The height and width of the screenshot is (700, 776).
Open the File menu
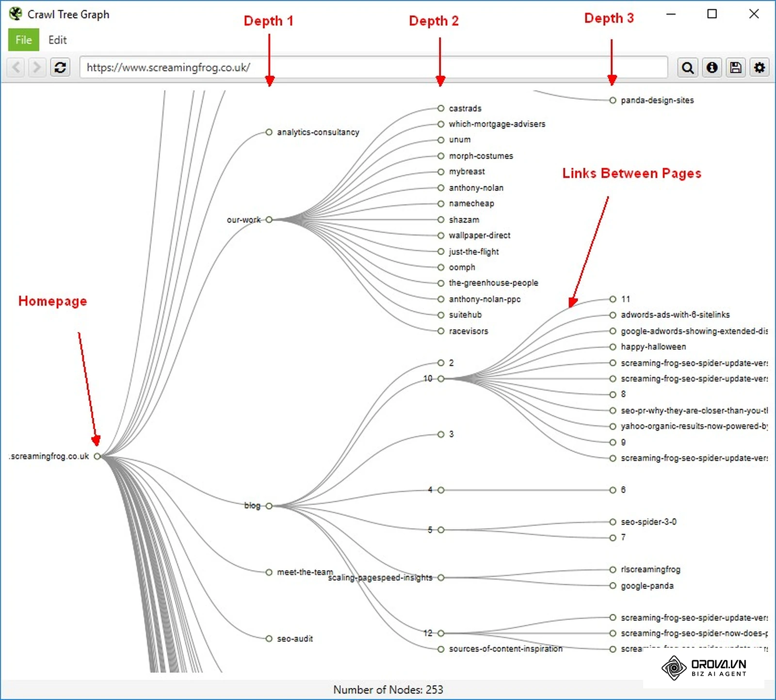coord(23,40)
